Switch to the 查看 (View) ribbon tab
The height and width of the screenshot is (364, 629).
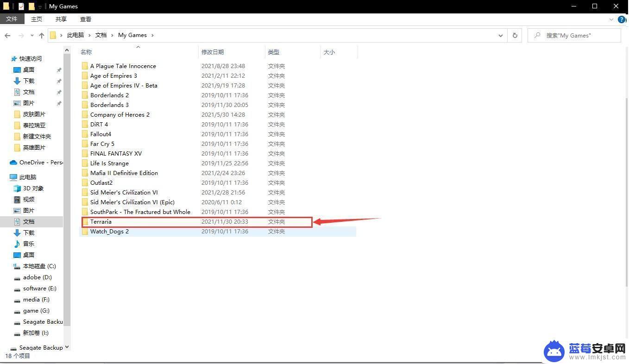86,19
